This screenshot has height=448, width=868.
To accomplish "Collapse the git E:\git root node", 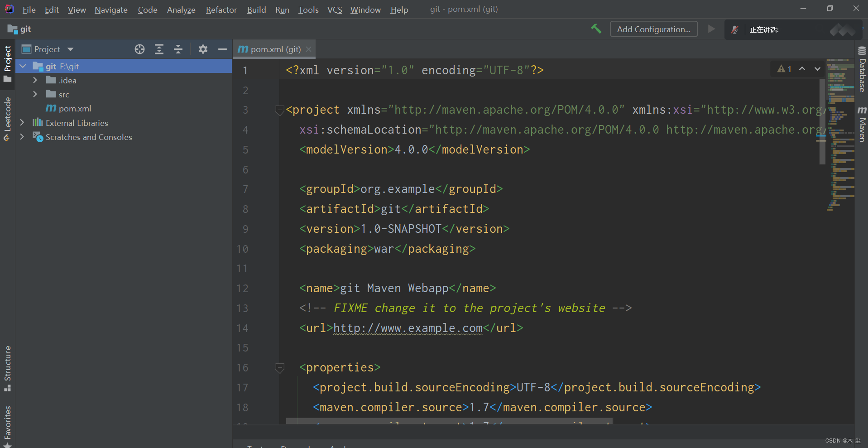I will pyautogui.click(x=23, y=66).
